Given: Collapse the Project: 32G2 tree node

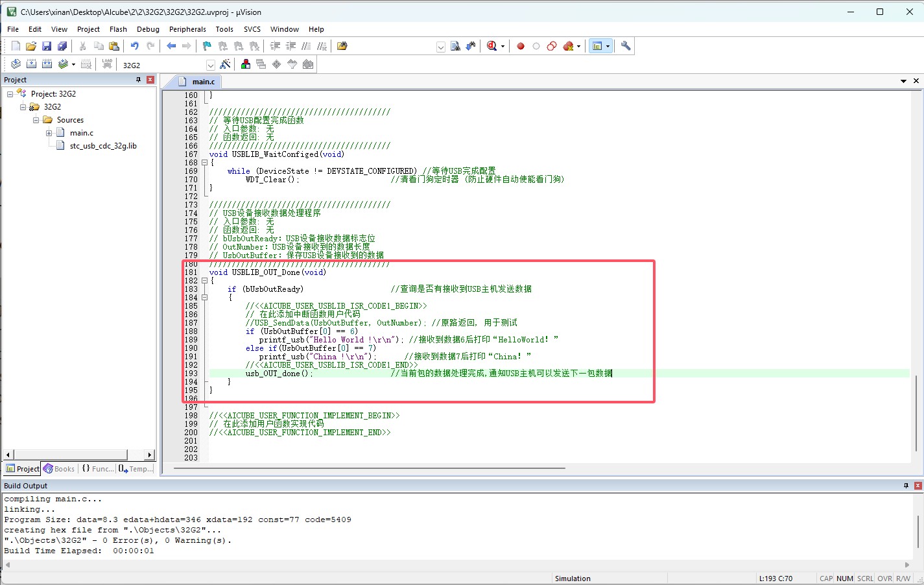Looking at the screenshot, I should pyautogui.click(x=10, y=94).
